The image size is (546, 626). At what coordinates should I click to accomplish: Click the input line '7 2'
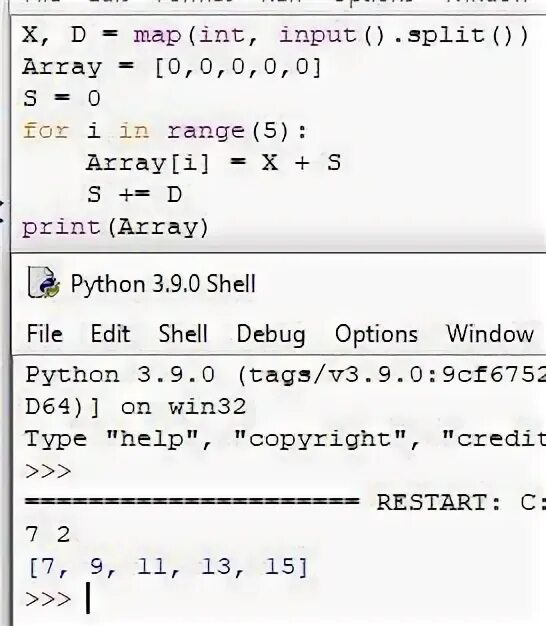(x=48, y=534)
